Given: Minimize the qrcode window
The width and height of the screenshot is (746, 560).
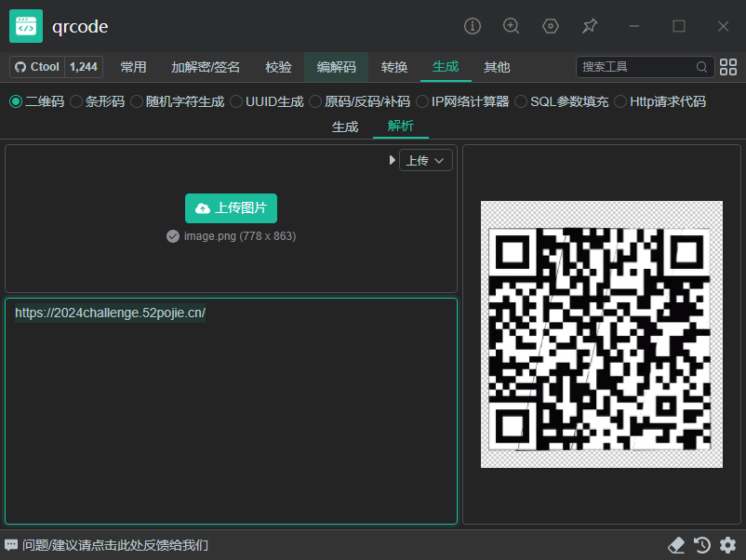Looking at the screenshot, I should (x=634, y=26).
